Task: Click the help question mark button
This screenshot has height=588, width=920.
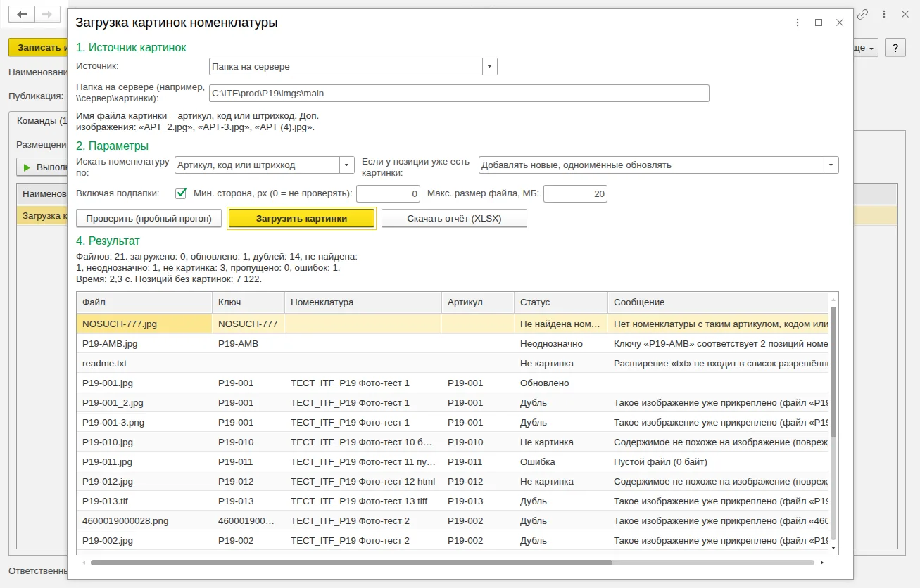Action: click(895, 48)
